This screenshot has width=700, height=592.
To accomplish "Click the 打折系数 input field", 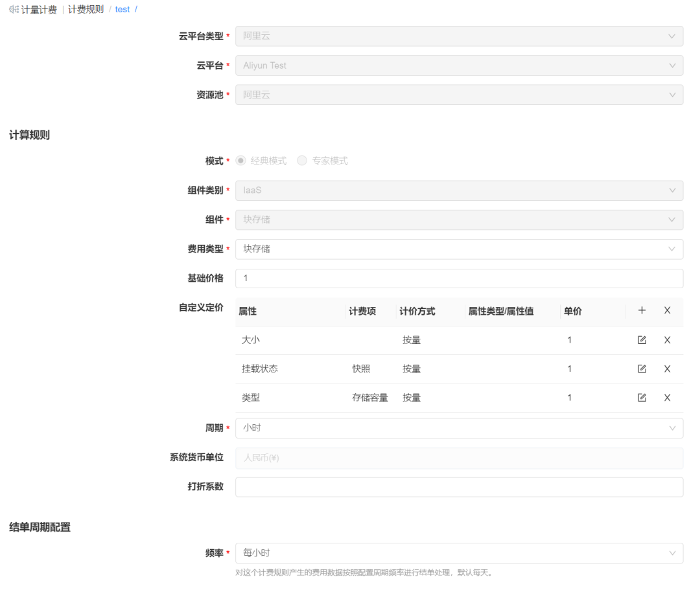I will coord(459,486).
